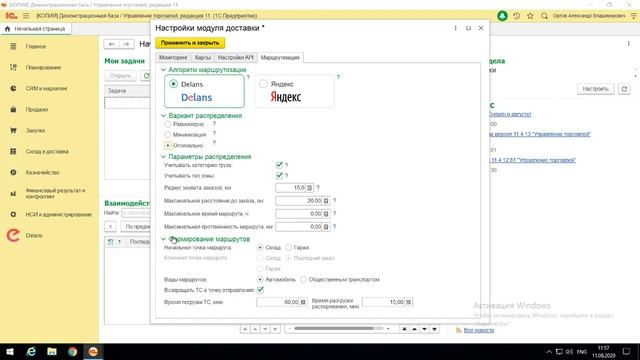Switch to Мониторинг tab
This screenshot has width=640, height=360.
pos(173,58)
